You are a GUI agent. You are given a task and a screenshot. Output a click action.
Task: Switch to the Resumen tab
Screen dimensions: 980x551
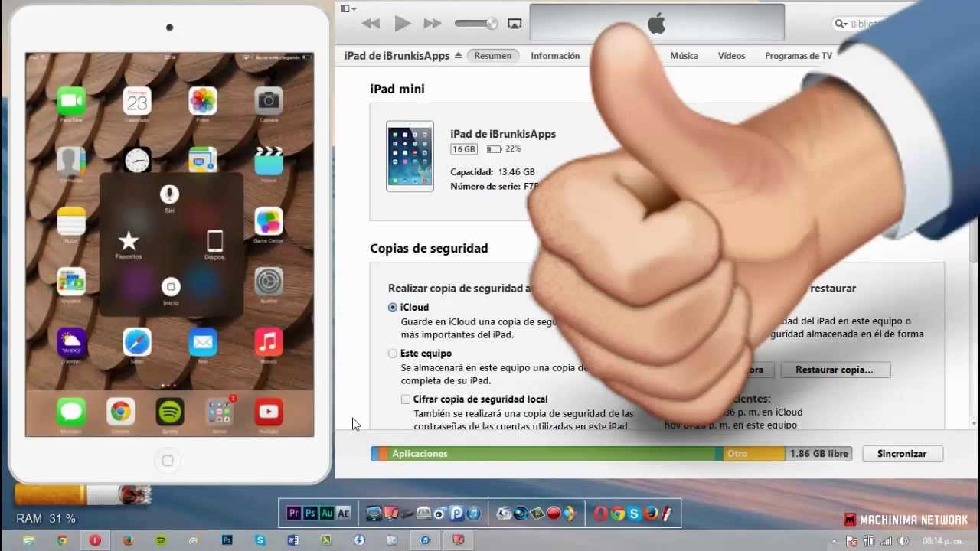492,56
